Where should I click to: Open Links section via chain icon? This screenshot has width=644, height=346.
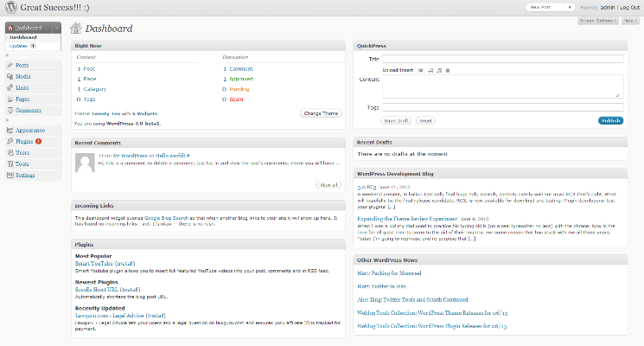(10, 87)
